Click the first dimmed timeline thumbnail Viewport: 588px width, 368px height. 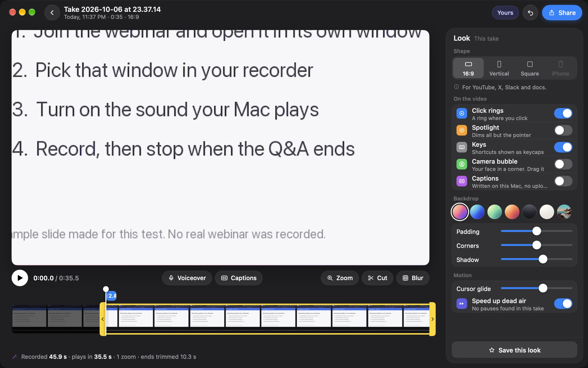point(29,316)
